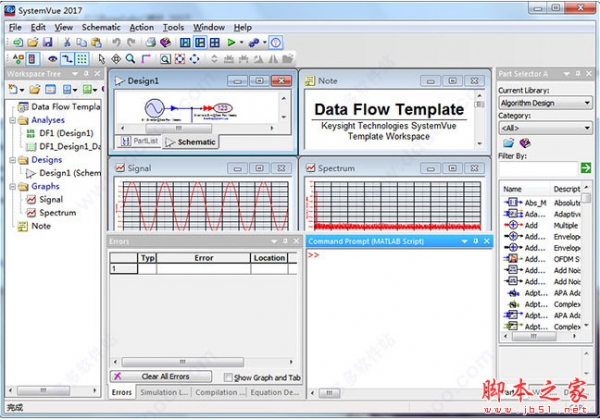This screenshot has height=420, width=600.
Task: Click the purple corner connection line tool
Action: (x=145, y=59)
